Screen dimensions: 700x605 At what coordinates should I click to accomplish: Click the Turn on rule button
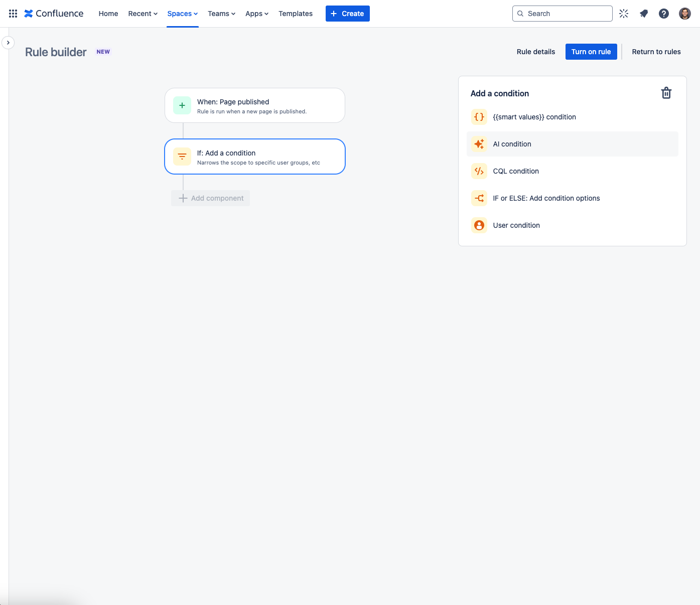(591, 52)
